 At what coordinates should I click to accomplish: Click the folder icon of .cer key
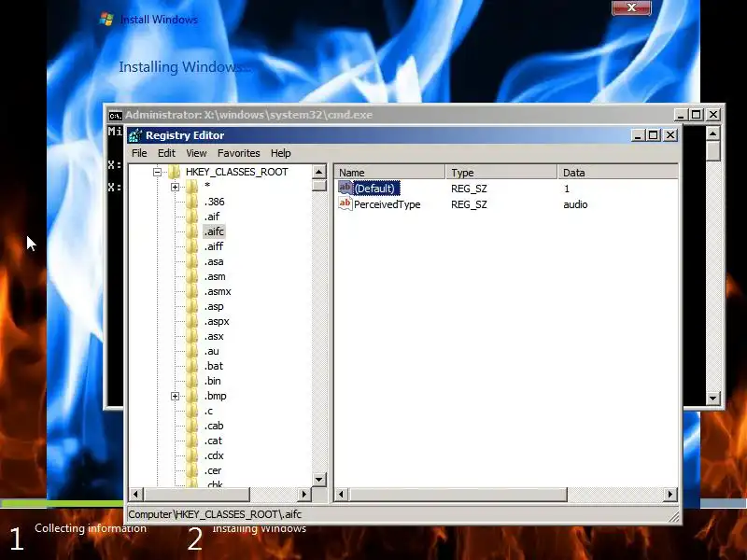click(x=191, y=471)
